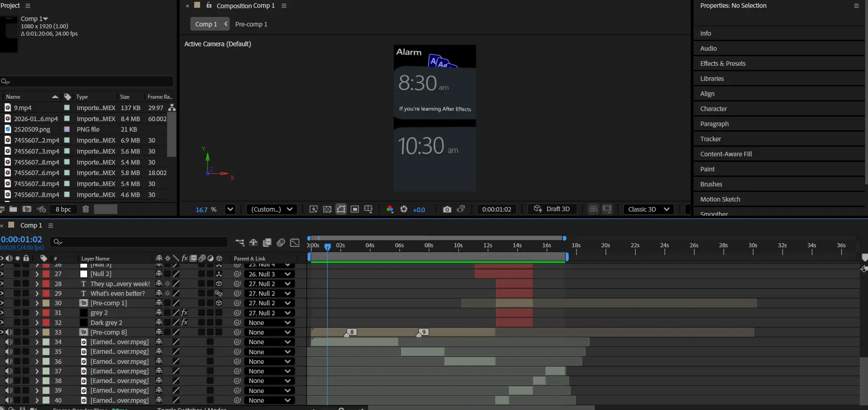Expand layer 30 Pre-comp 1 properties
The image size is (868, 410).
tap(37, 303)
